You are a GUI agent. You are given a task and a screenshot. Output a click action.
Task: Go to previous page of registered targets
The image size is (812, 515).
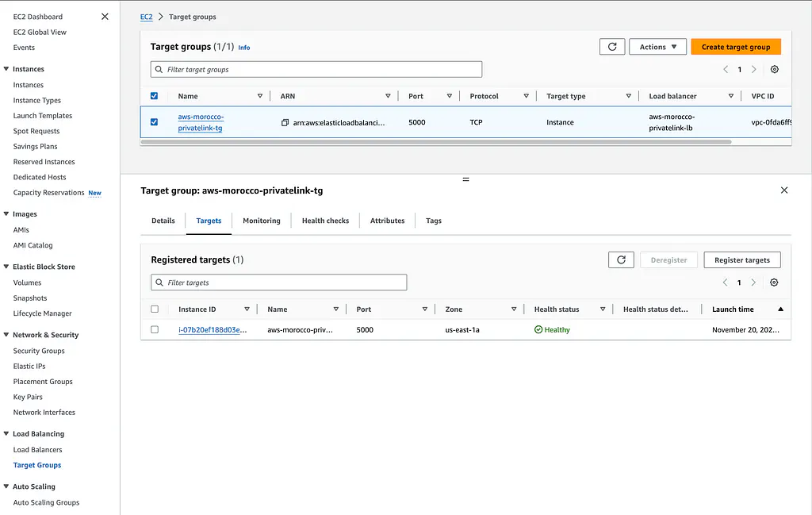[x=725, y=282]
